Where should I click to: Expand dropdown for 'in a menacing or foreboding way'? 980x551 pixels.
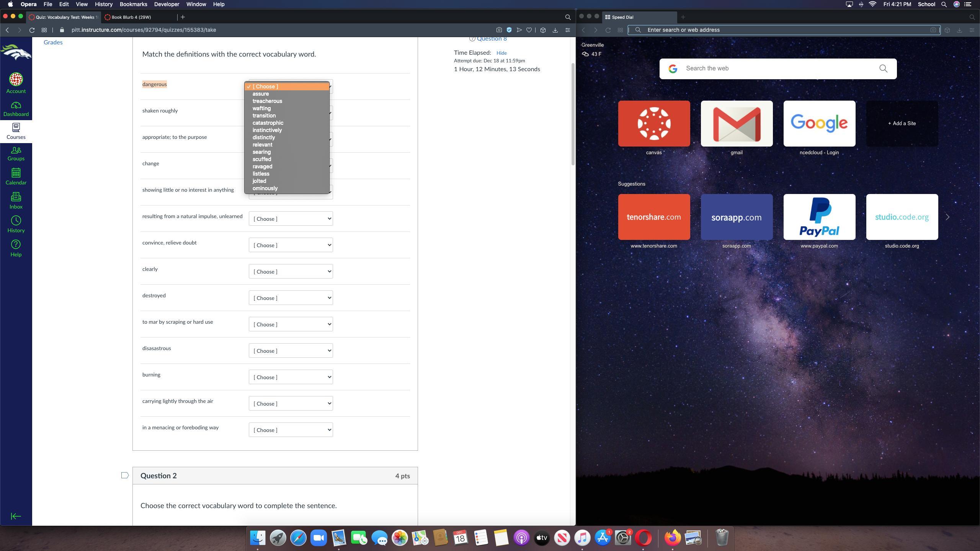tap(291, 430)
